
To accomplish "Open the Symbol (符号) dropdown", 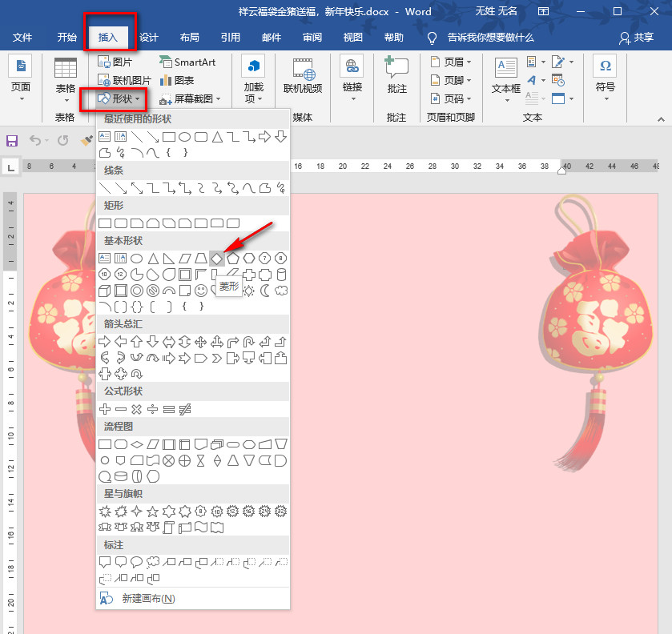I will pyautogui.click(x=606, y=78).
